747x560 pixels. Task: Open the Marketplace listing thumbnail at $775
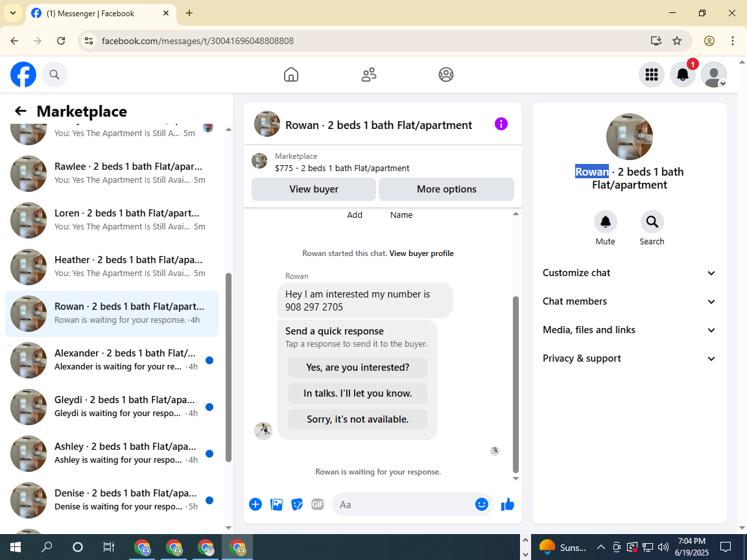point(259,161)
